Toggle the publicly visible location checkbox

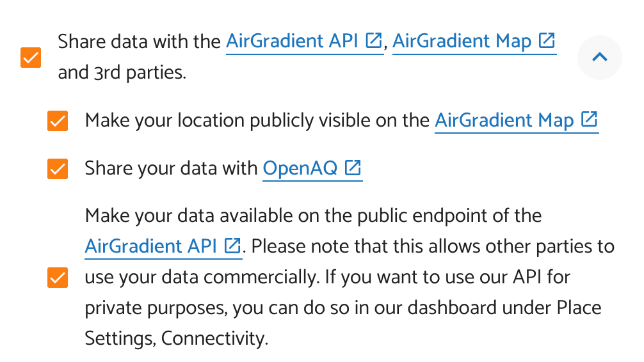coord(58,121)
